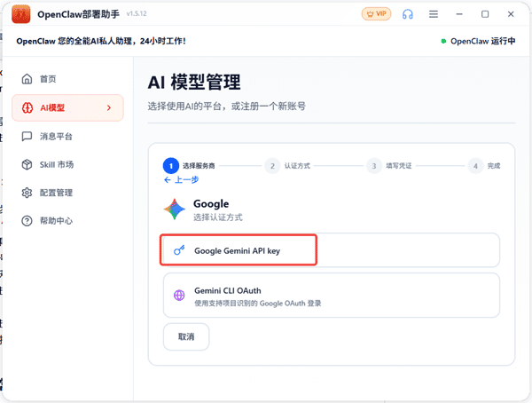
Task: Click the OpenClaw 运行中 status indicator
Action: [x=478, y=41]
